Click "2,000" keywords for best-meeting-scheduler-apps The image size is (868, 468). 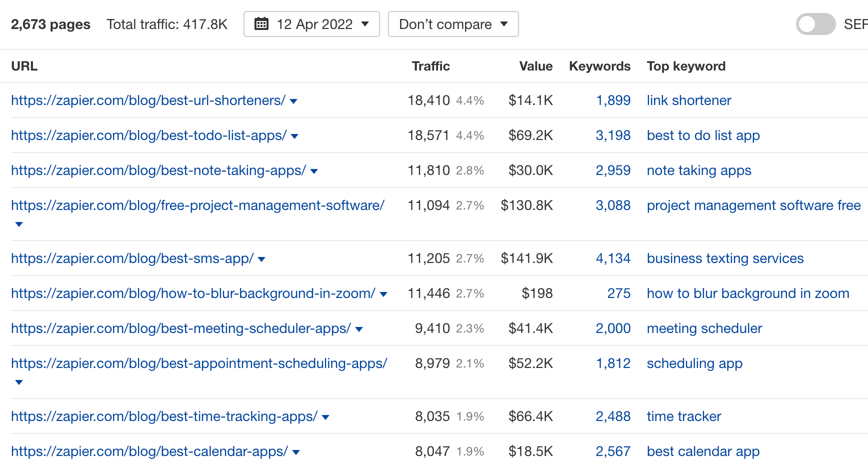pyautogui.click(x=613, y=328)
